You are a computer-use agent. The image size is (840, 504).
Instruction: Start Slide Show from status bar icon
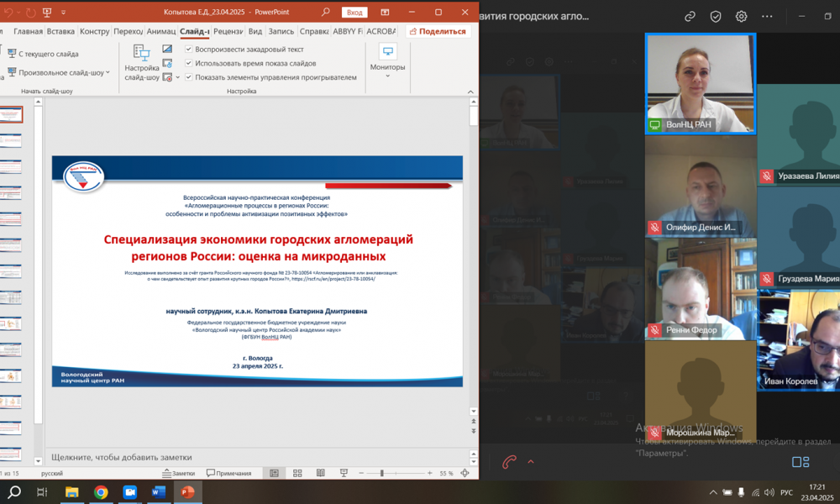[344, 473]
